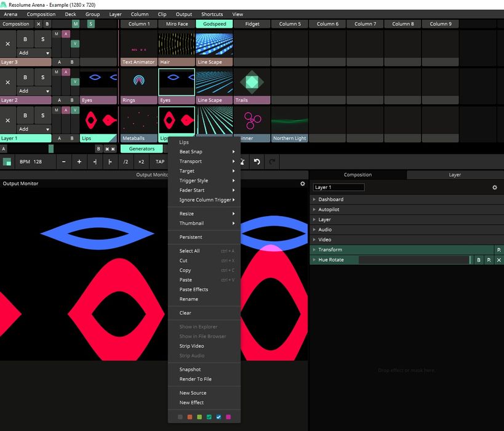Toggle Bypass on Layer 2
Screen dimensions: 504x431
[25, 77]
